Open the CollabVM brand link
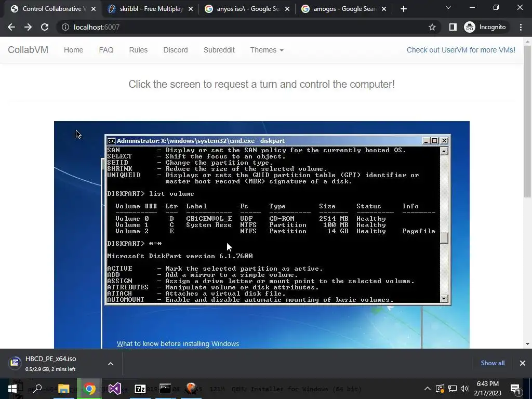Screen dimensions: 532x399 (28, 50)
